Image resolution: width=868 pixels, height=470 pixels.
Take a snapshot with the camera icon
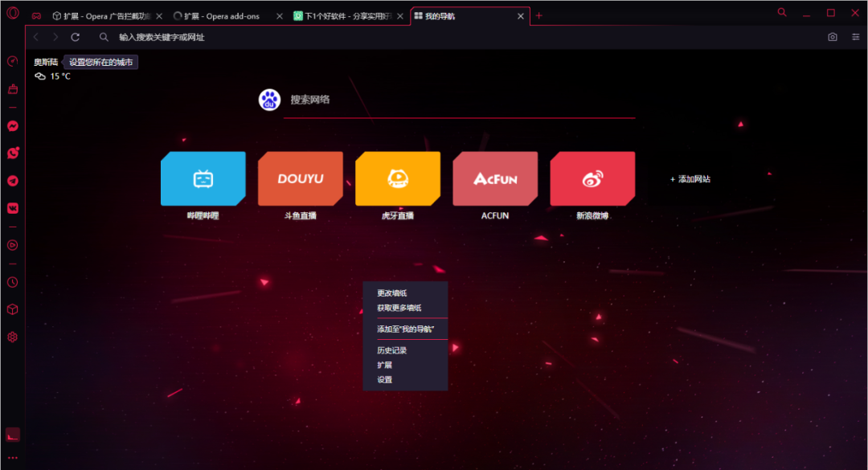pos(833,37)
